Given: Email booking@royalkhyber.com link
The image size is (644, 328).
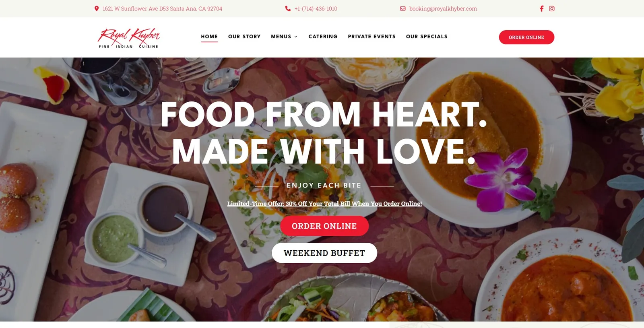Looking at the screenshot, I should pyautogui.click(x=443, y=8).
